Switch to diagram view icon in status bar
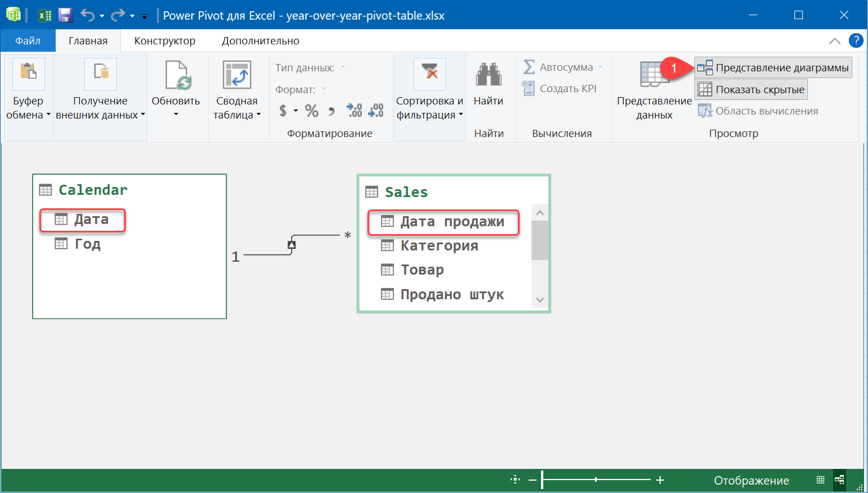 (x=839, y=480)
